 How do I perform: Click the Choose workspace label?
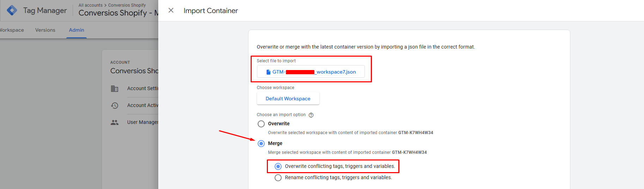coord(275,88)
